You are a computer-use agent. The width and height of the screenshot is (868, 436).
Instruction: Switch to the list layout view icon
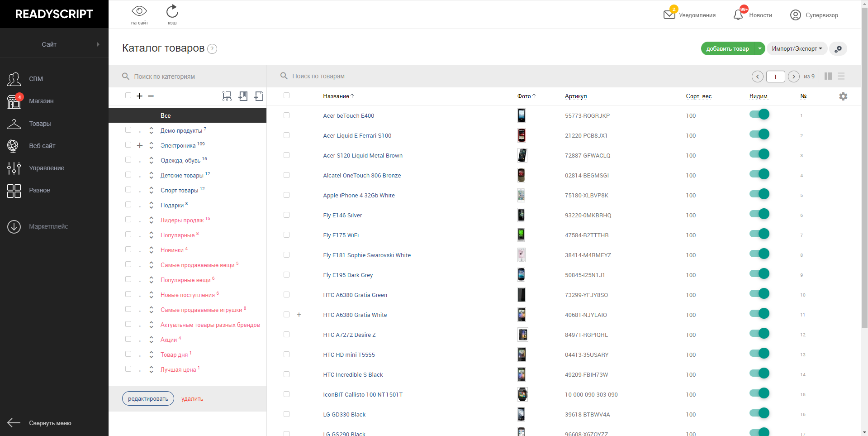coord(841,76)
